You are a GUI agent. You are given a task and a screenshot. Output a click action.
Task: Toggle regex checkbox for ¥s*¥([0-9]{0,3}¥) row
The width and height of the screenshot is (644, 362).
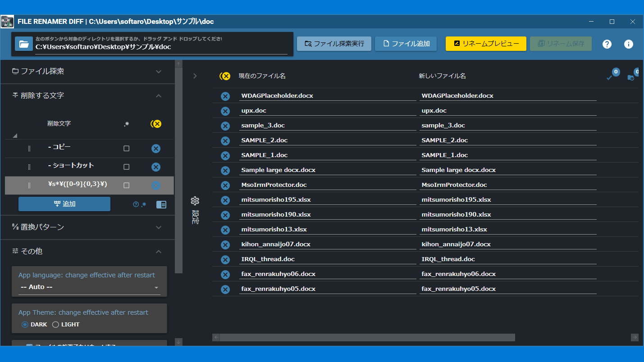point(127,186)
